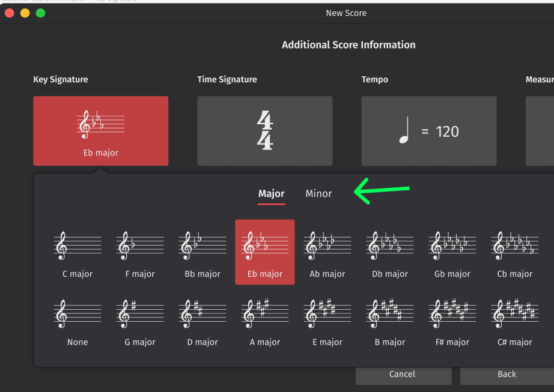Click the Cancel button
The image size is (554, 392).
(403, 374)
